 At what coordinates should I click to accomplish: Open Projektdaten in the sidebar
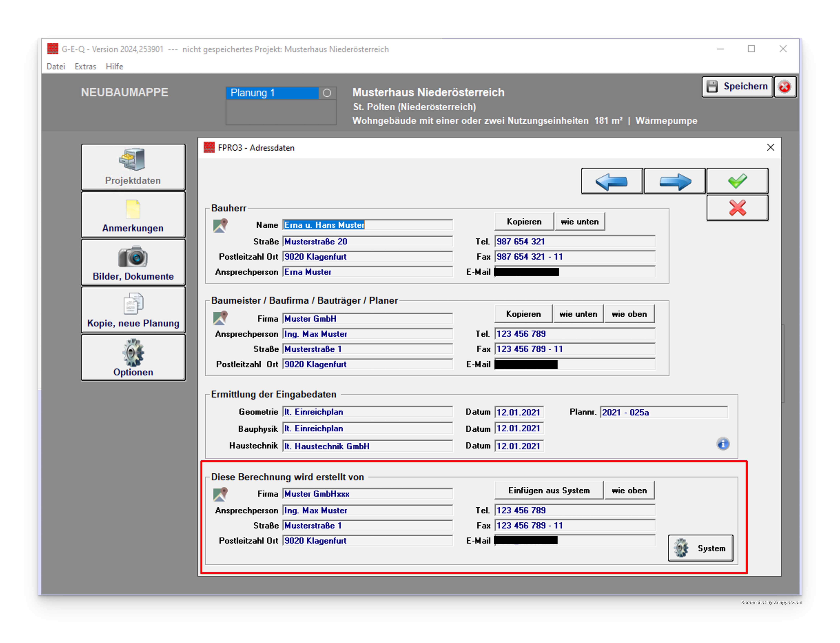(133, 167)
